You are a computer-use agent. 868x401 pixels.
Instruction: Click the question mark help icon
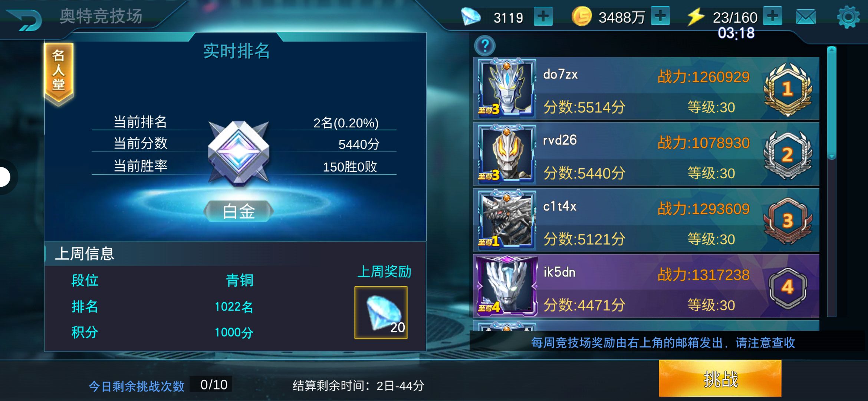[484, 46]
